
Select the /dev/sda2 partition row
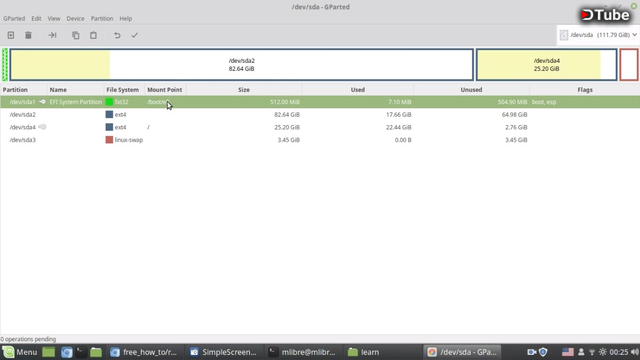pyautogui.click(x=320, y=115)
